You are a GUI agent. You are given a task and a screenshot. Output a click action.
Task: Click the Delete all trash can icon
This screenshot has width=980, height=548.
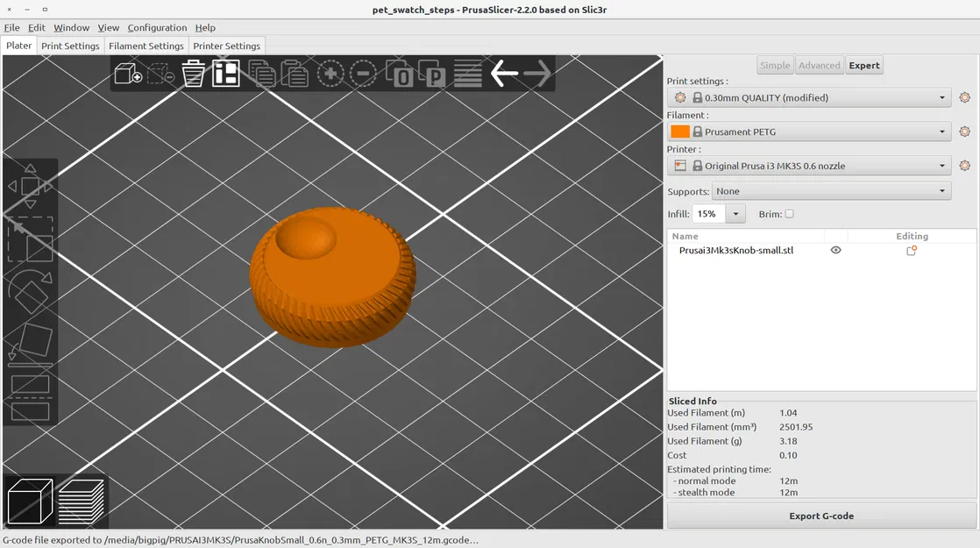pos(193,74)
